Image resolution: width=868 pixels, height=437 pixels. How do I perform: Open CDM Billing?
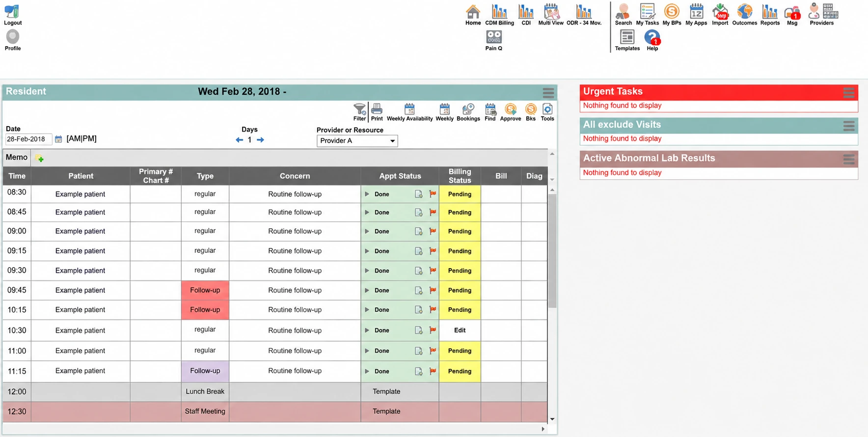pyautogui.click(x=499, y=11)
